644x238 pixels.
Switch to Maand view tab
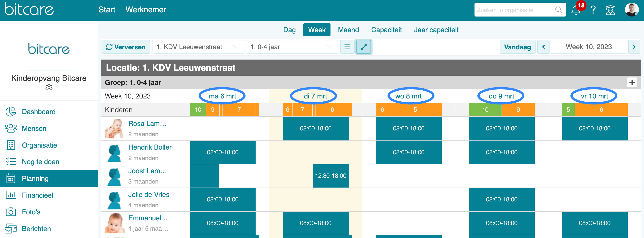[348, 30]
